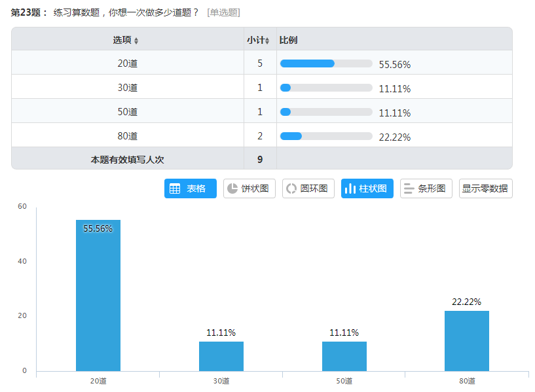Viewport: 535px width, 392px height.
Task: Click the 50道 bar in the chart
Action: point(344,356)
